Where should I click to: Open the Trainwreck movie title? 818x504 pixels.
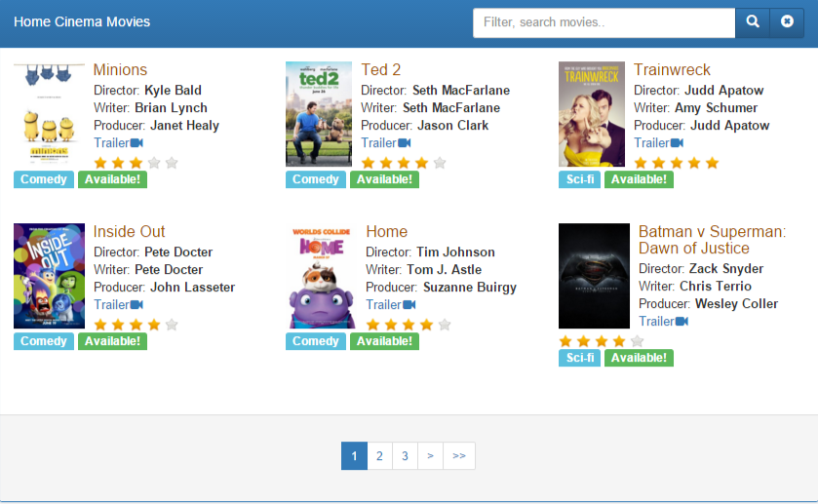tap(672, 70)
